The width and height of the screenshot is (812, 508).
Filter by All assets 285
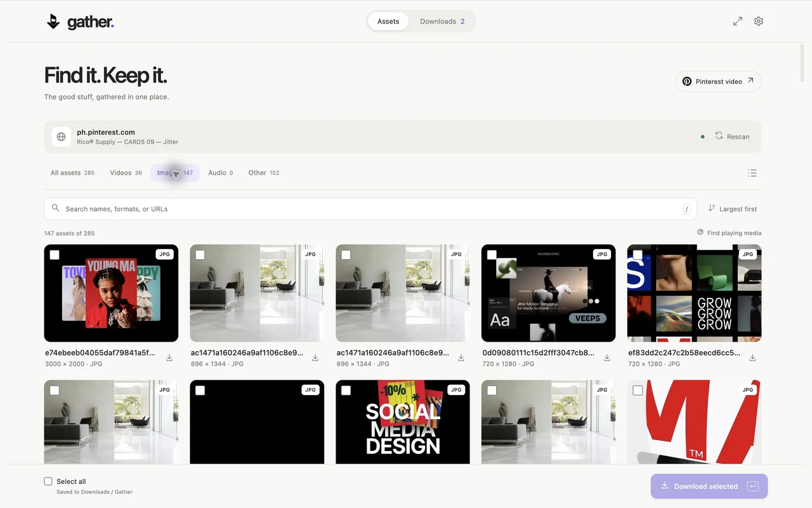[x=72, y=173]
